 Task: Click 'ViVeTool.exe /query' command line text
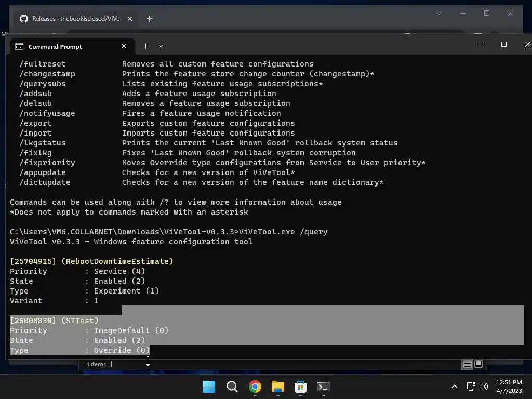[x=283, y=232]
